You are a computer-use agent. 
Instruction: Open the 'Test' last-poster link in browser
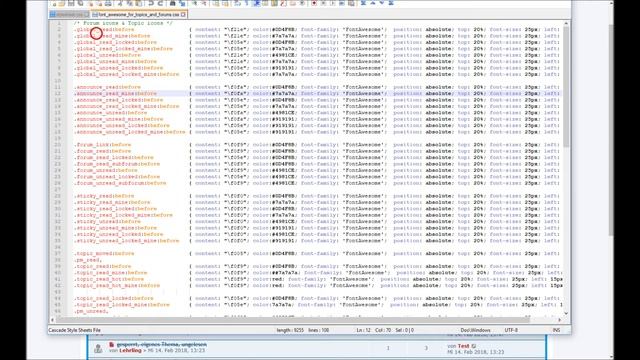point(463,346)
